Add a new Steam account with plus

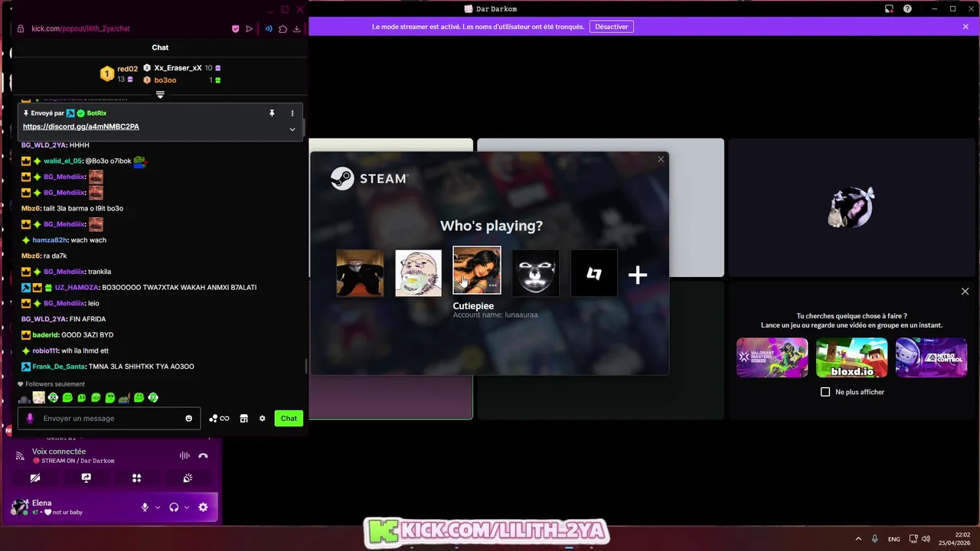[x=638, y=274]
